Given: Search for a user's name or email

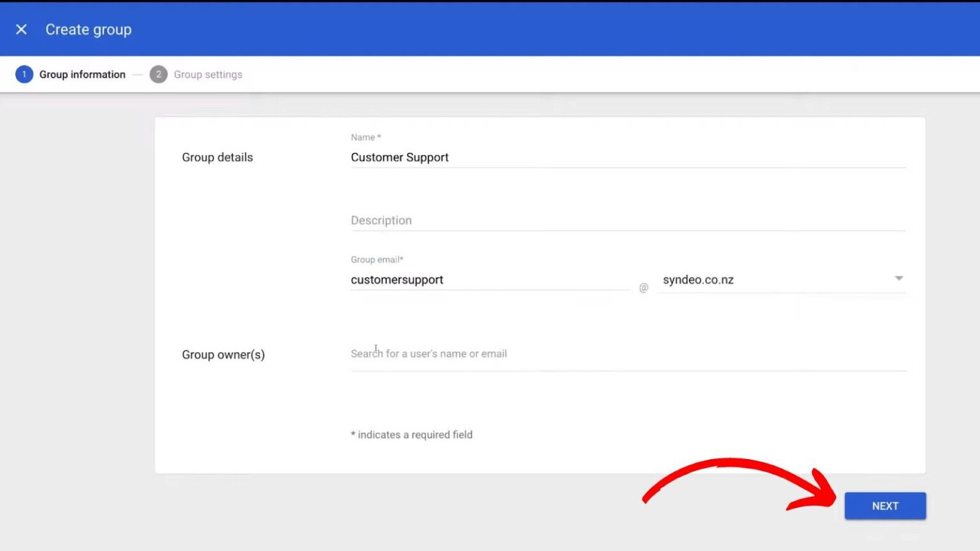Looking at the screenshot, I should tap(628, 354).
